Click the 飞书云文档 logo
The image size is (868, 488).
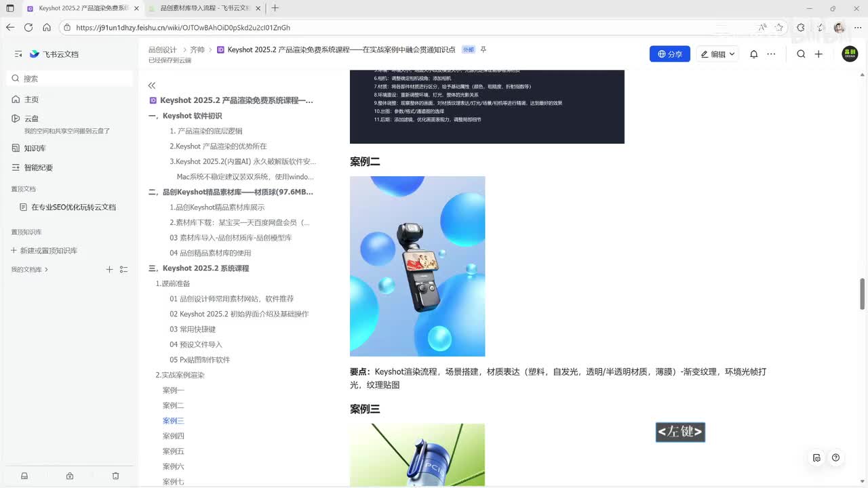(54, 54)
